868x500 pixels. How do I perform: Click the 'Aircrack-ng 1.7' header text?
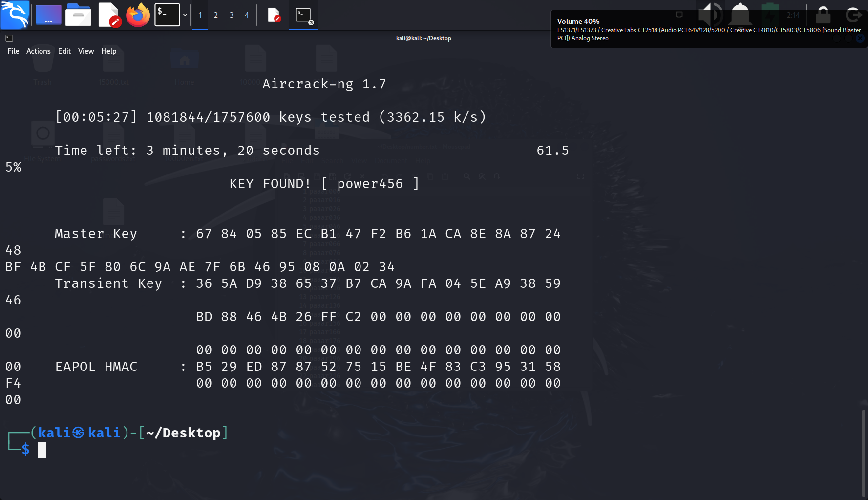pyautogui.click(x=324, y=84)
